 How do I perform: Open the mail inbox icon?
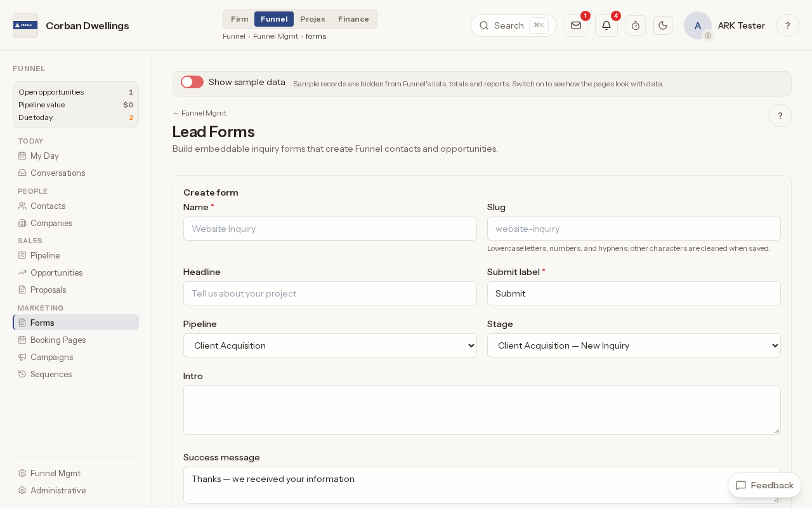(x=576, y=25)
